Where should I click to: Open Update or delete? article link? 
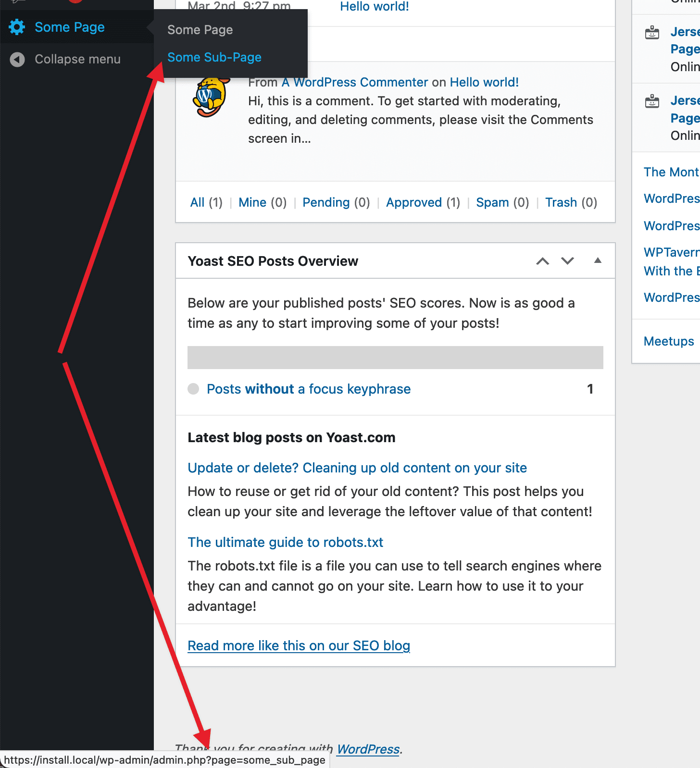point(357,468)
